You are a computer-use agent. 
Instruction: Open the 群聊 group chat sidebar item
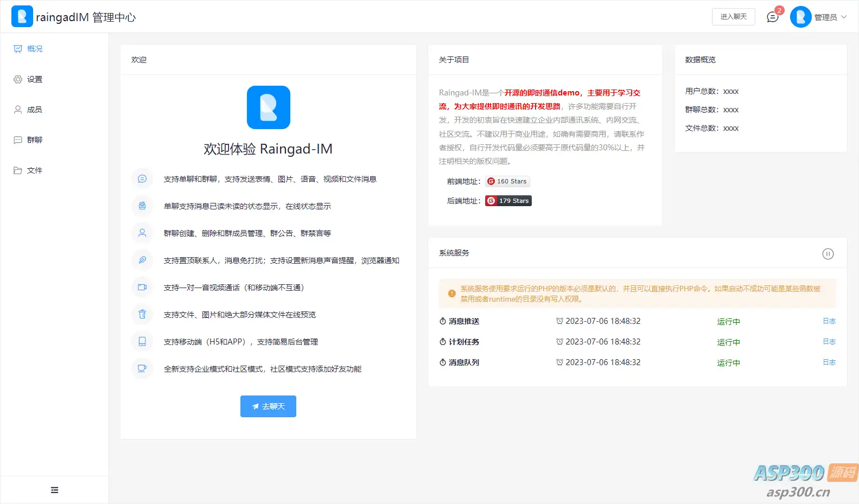point(54,140)
